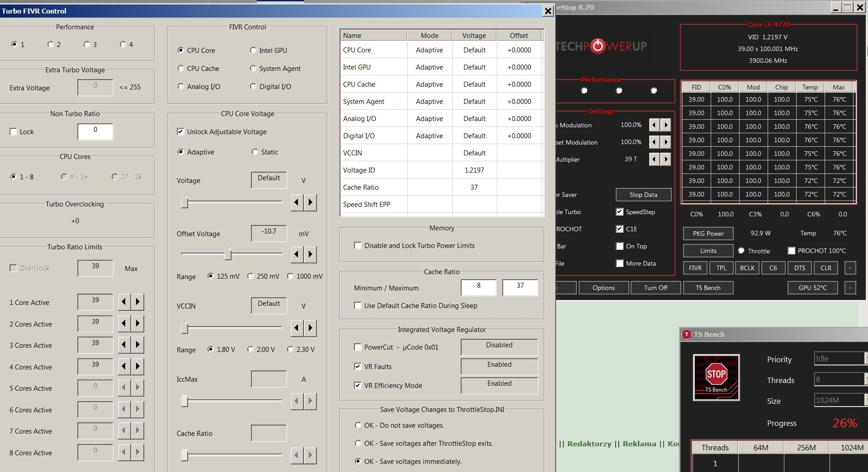This screenshot has width=868, height=472.
Task: Click right arrow for CPU Core Voltage
Action: [311, 202]
